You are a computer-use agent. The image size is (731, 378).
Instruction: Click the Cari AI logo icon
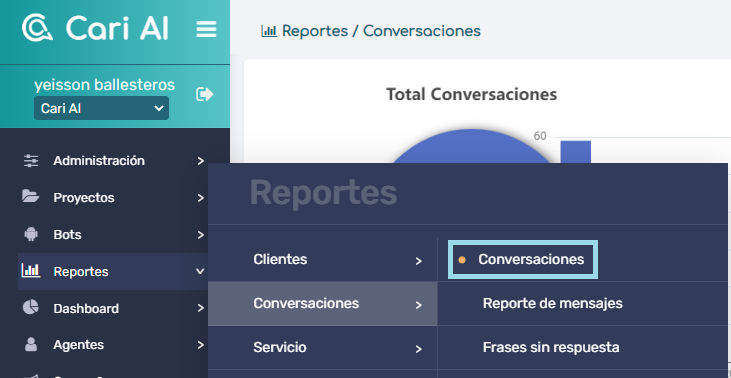coord(37,28)
